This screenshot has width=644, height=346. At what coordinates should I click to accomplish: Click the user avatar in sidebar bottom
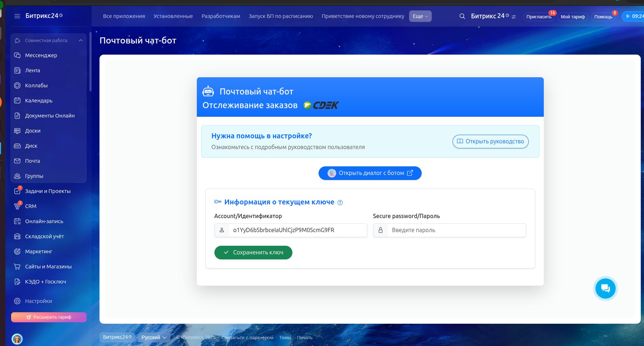coord(17,339)
